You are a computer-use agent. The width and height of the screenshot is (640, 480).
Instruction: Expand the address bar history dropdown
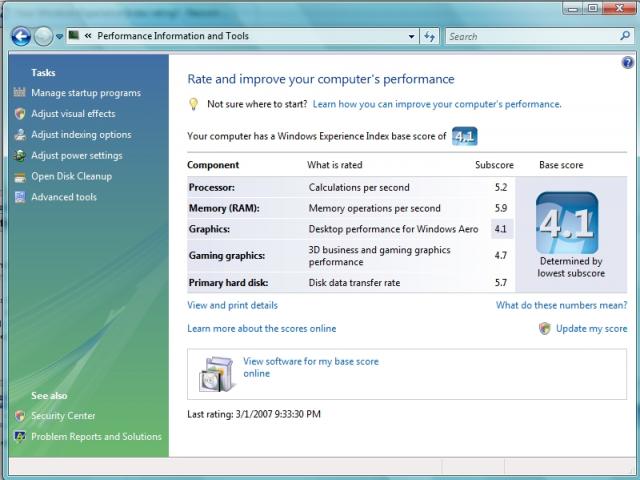[x=411, y=37]
